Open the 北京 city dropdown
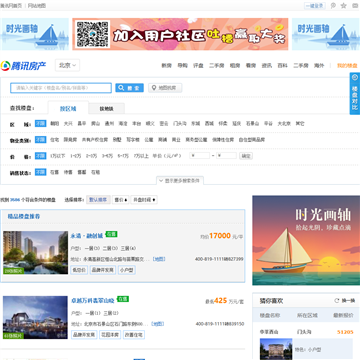 click(67, 65)
